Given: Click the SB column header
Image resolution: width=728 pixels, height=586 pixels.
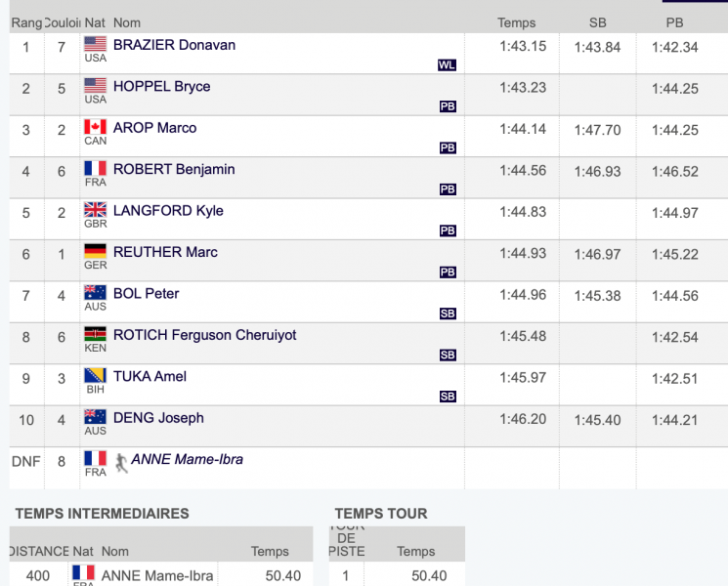Looking at the screenshot, I should pos(597,22).
